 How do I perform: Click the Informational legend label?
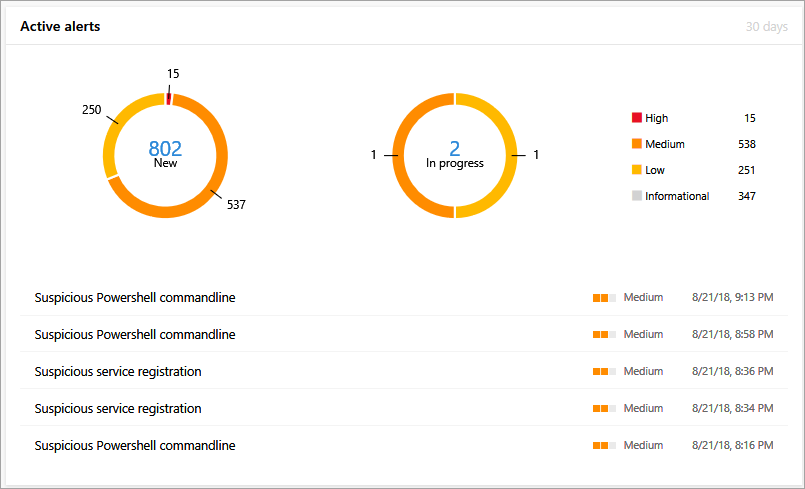click(677, 196)
